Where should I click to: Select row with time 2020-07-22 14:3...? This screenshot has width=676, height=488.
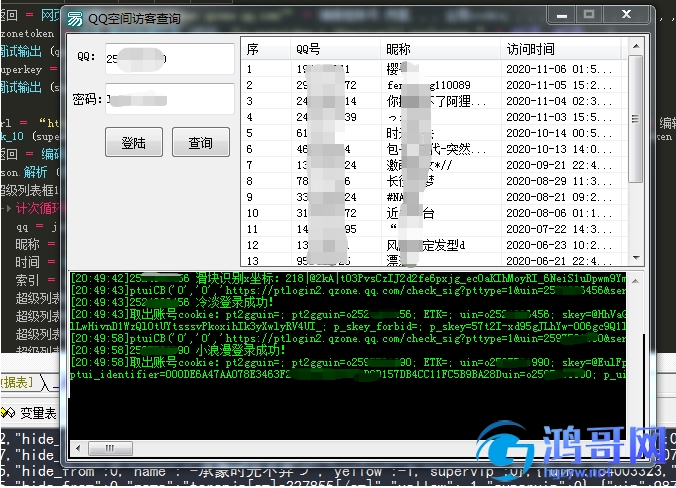coord(433,228)
